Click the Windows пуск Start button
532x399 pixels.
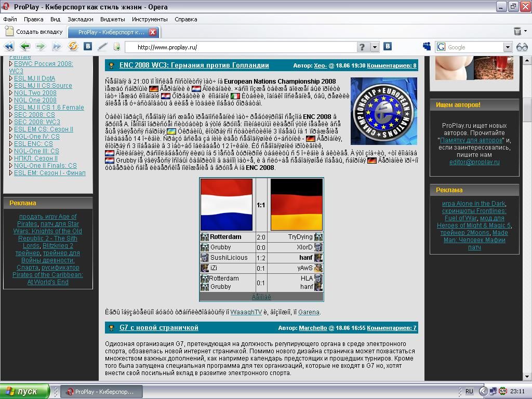tap(24, 391)
